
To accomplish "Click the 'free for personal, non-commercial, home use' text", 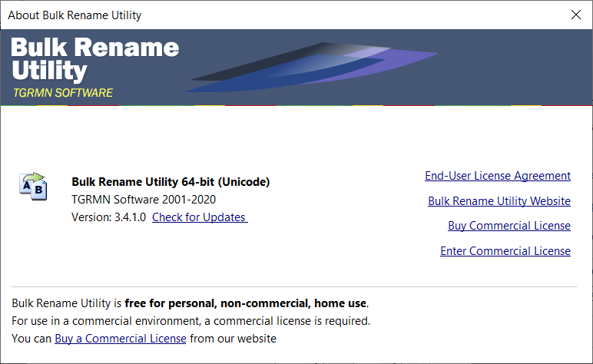I will click(x=246, y=303).
